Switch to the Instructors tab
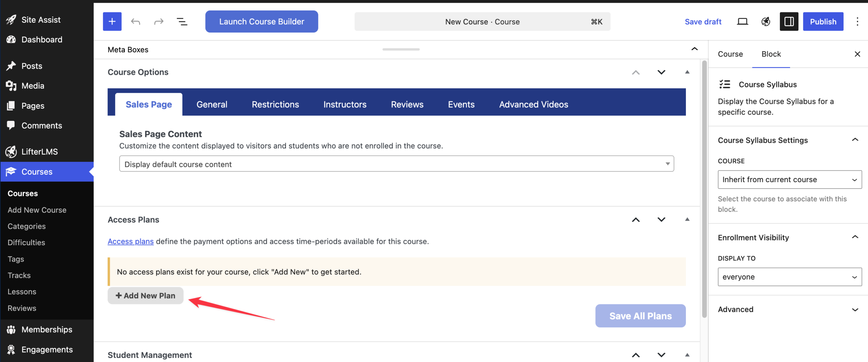The width and height of the screenshot is (868, 362). pyautogui.click(x=345, y=104)
